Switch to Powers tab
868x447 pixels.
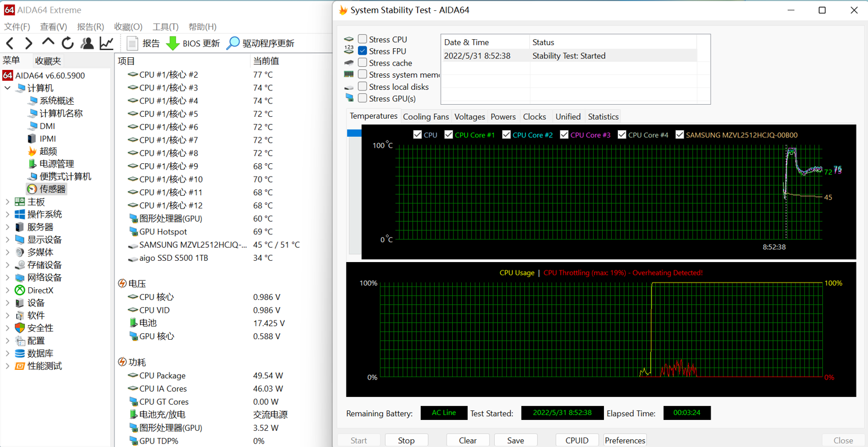click(x=503, y=117)
